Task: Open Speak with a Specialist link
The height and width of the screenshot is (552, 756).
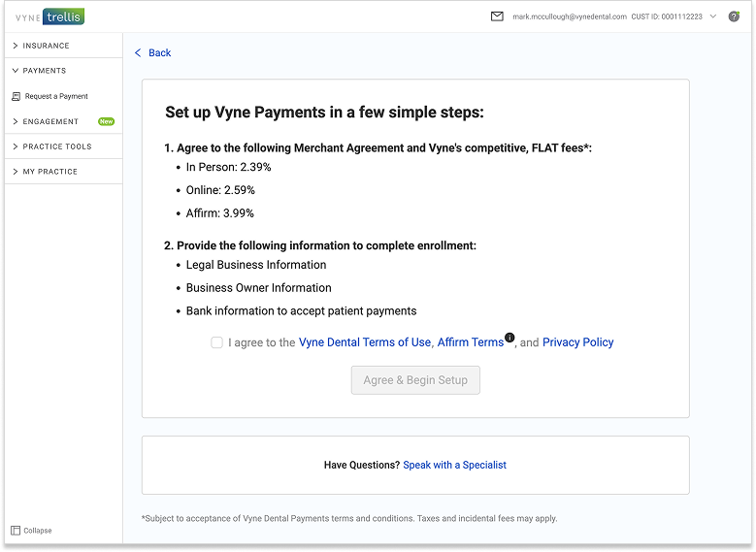Action: coord(454,465)
